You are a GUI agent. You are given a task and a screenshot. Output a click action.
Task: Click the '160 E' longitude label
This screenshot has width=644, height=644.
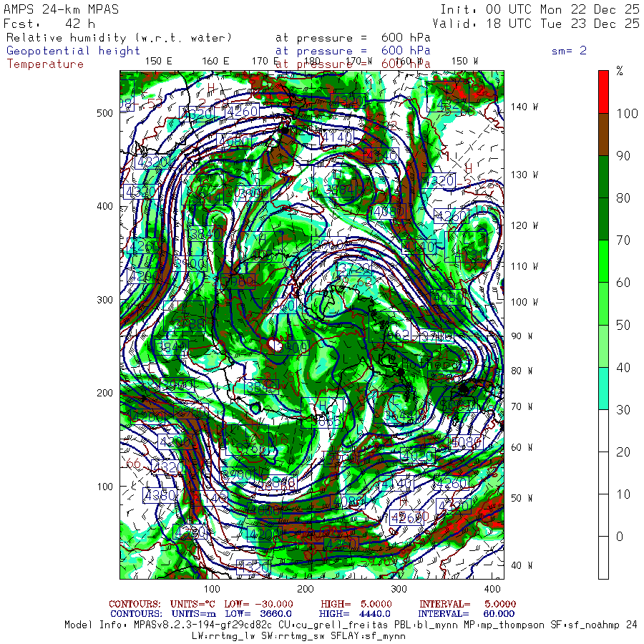(x=215, y=62)
